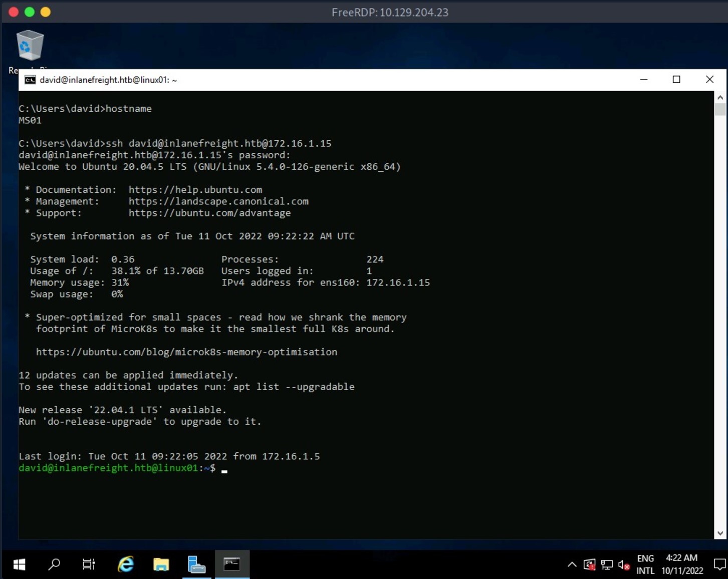Close FreeRDP with the red button
The height and width of the screenshot is (579, 728).
point(14,12)
